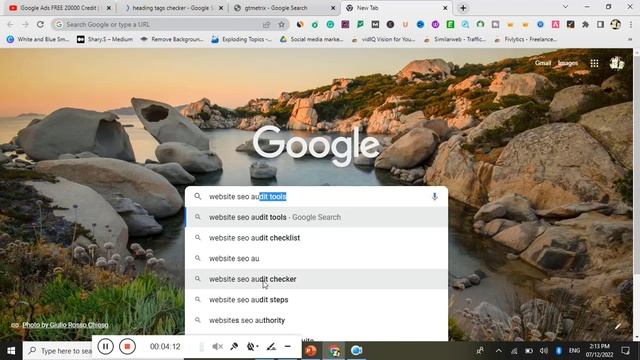Minimize the recorder toolbar with the dash button
640x360 pixels.
point(288,347)
